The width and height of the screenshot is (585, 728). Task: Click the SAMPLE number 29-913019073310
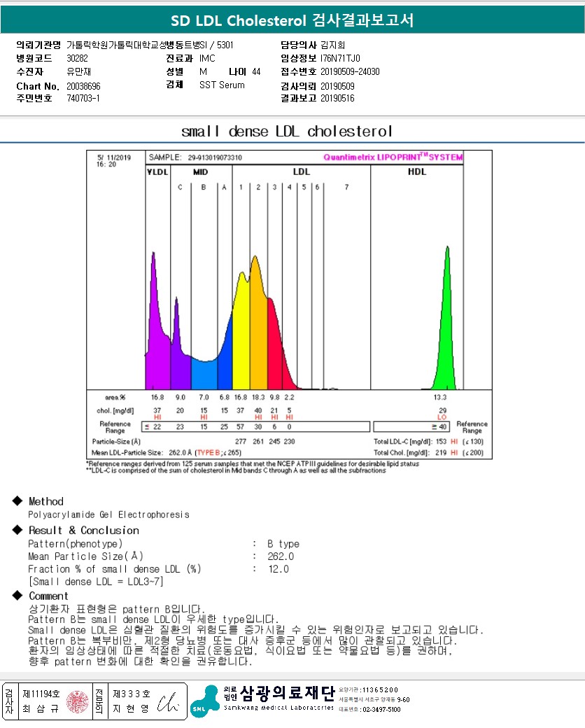215,157
